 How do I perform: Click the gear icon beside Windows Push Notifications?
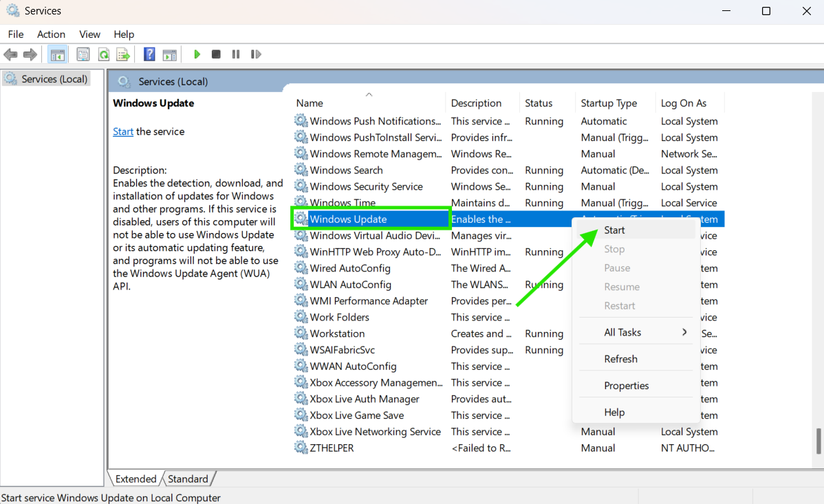(x=301, y=121)
